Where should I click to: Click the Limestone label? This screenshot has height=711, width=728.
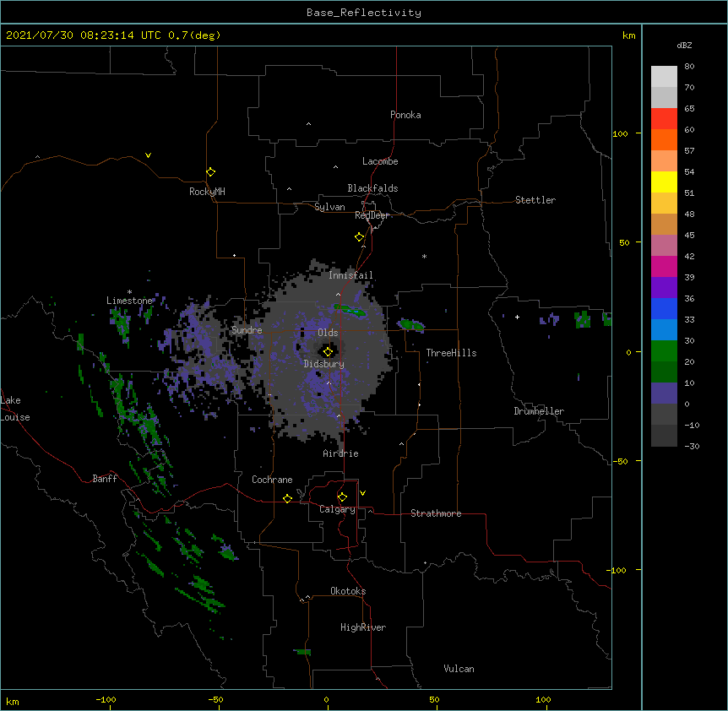click(129, 301)
